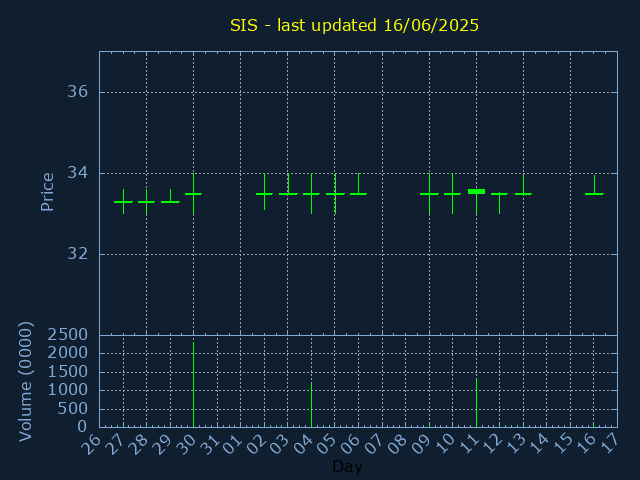
Task: Select the price candlestick for day 29
Action: tap(170, 202)
